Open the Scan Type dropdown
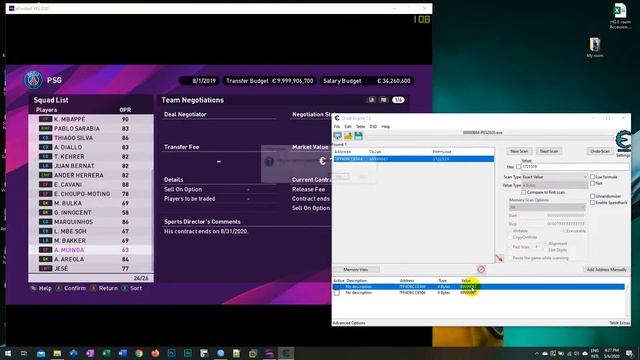The width and height of the screenshot is (640, 360). [555, 177]
